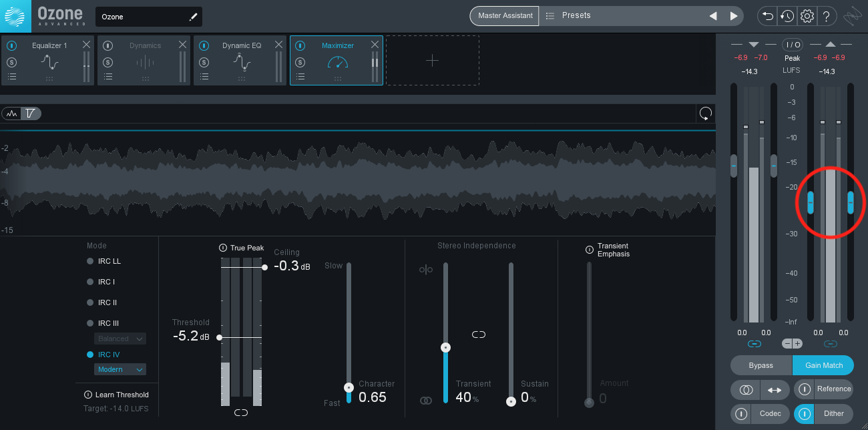Enable Learn Threshold
Screen dimensions: 868x430
click(x=116, y=395)
